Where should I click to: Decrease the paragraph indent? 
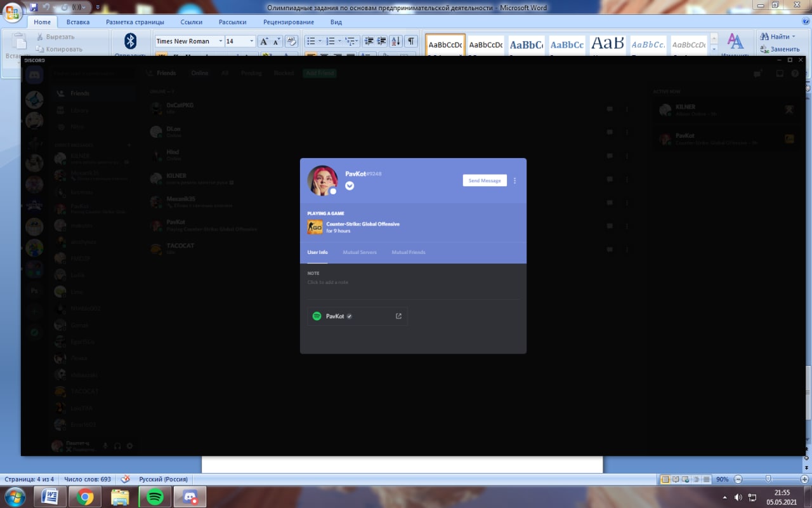369,41
